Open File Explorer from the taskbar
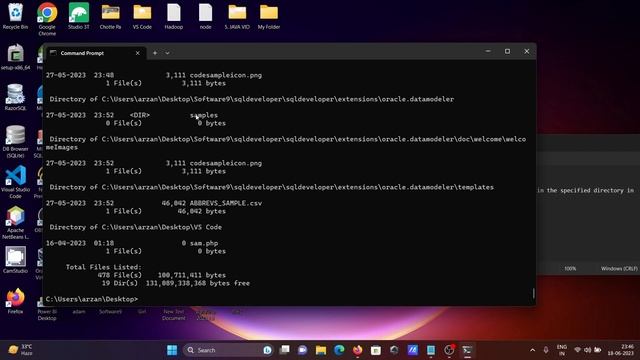 pyautogui.click(x=321, y=350)
